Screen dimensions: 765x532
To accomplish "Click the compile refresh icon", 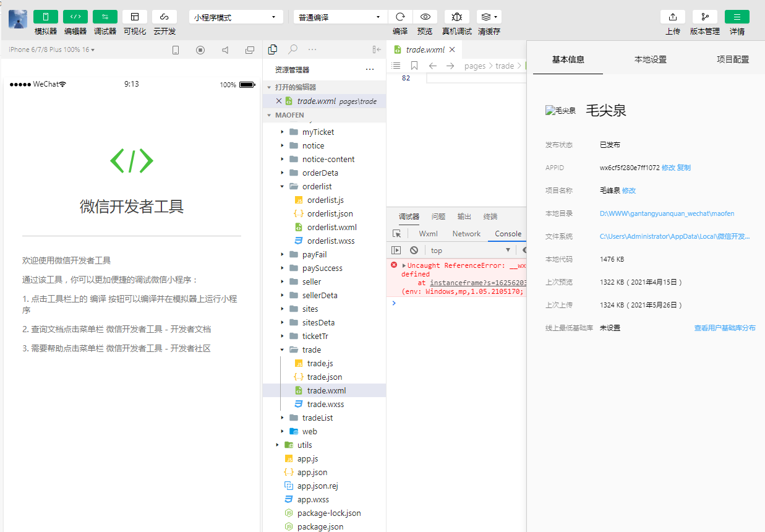I will tap(400, 17).
